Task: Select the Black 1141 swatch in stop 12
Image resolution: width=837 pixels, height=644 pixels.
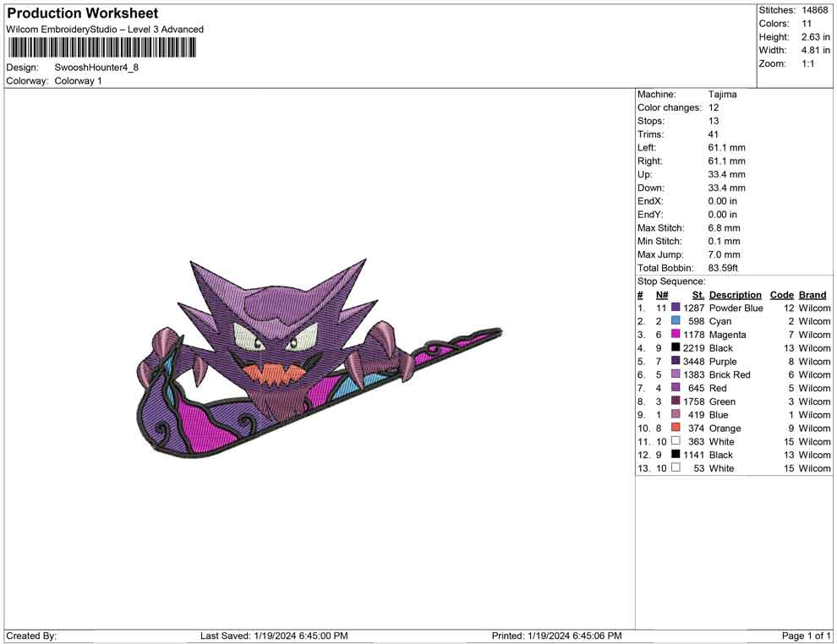Action: pos(676,454)
